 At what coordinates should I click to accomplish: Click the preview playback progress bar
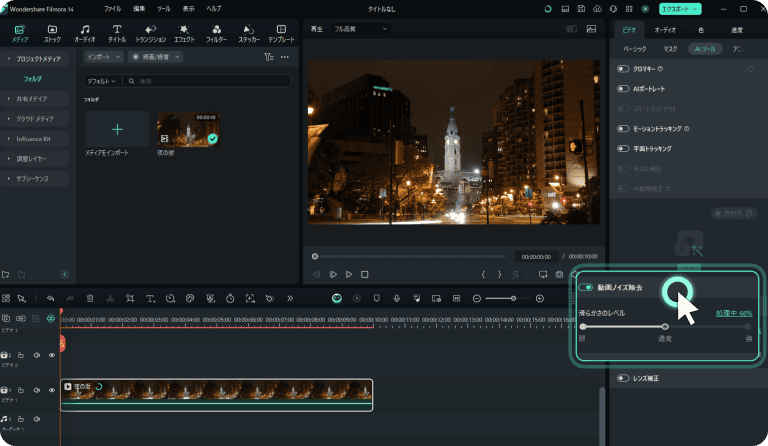410,256
